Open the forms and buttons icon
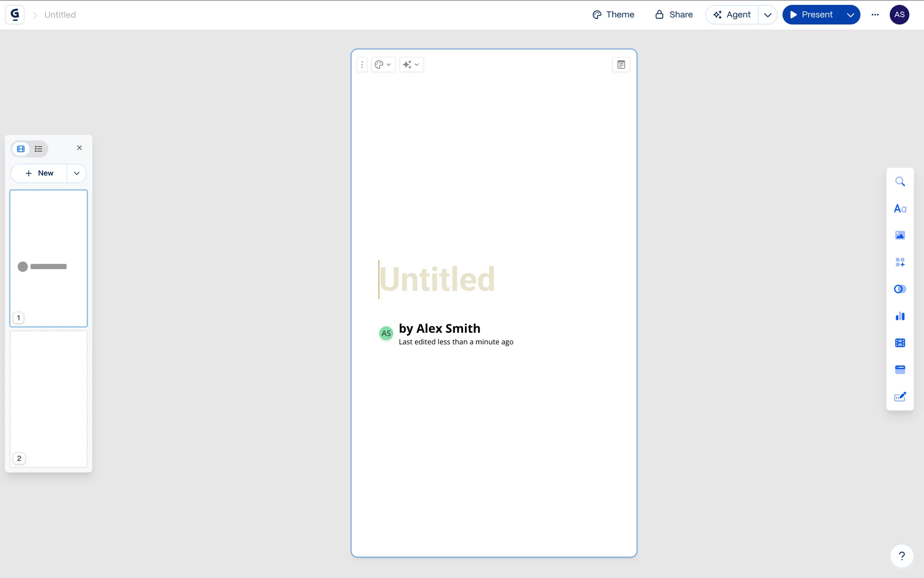Screen dimensions: 924x578 click(x=900, y=397)
